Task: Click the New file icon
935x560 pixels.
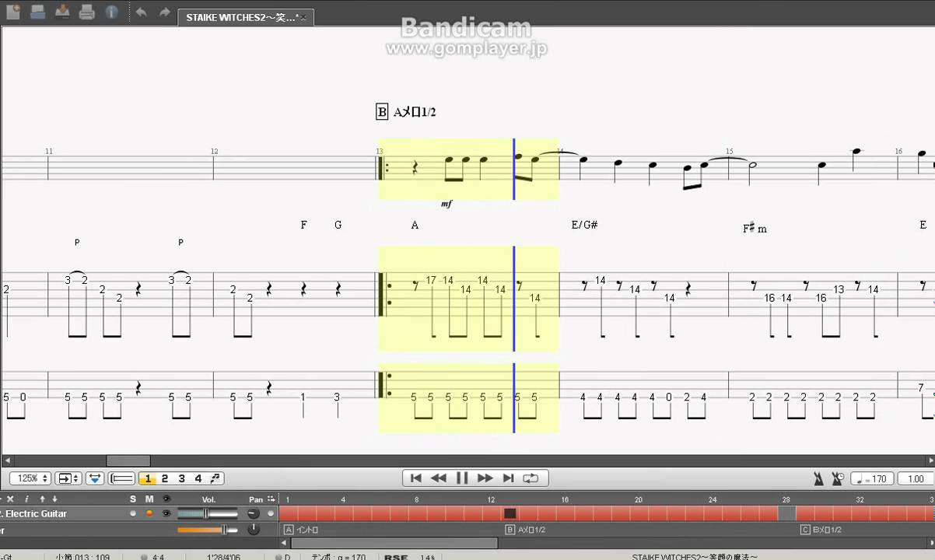Action: (13, 12)
